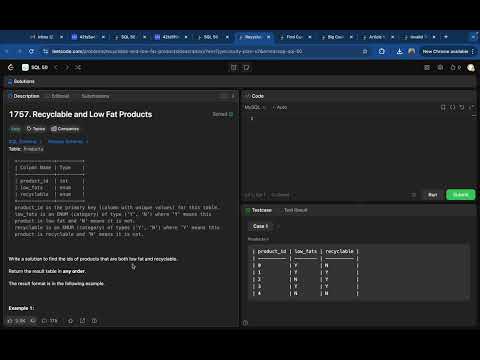Click the LeetCode logo back icon
This screenshot has height=360, width=480.
[x=11, y=68]
